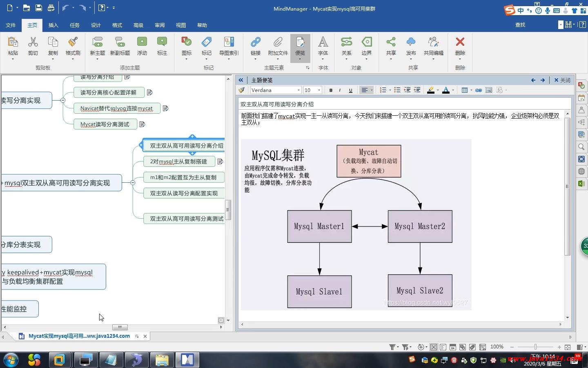This screenshot has height=368, width=588.
Task: Switch to the 视图 ribbon tab
Action: coord(181,25)
